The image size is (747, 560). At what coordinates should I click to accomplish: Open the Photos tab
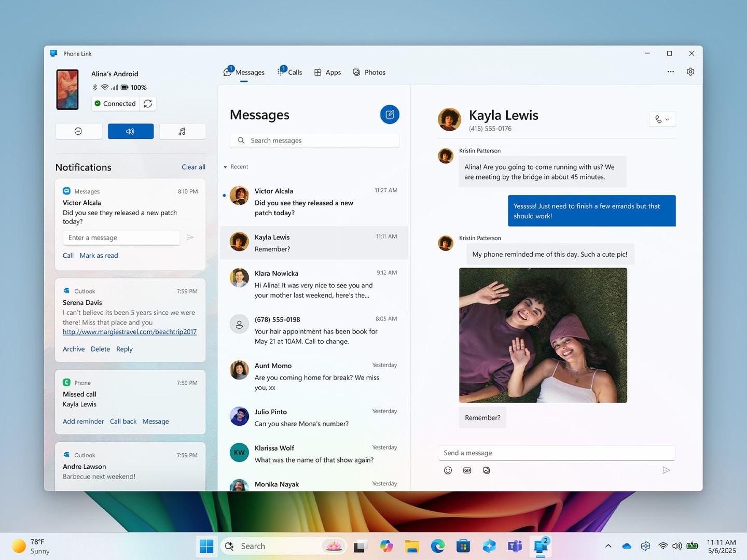coord(369,72)
